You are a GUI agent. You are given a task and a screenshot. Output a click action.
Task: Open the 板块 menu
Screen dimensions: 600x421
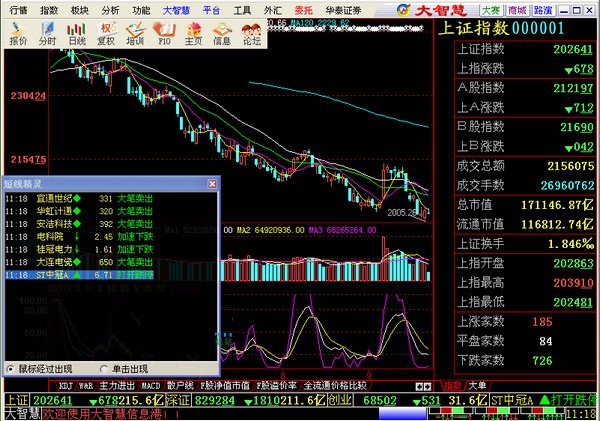point(80,10)
